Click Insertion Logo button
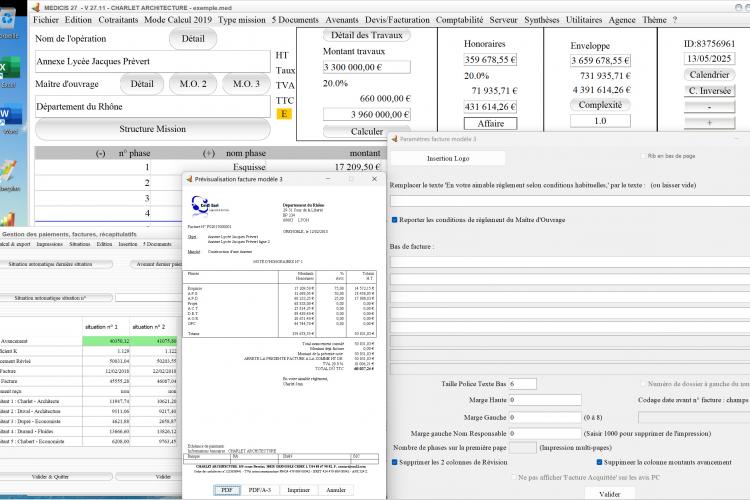Viewport: 750px width, 500px height. (448, 158)
